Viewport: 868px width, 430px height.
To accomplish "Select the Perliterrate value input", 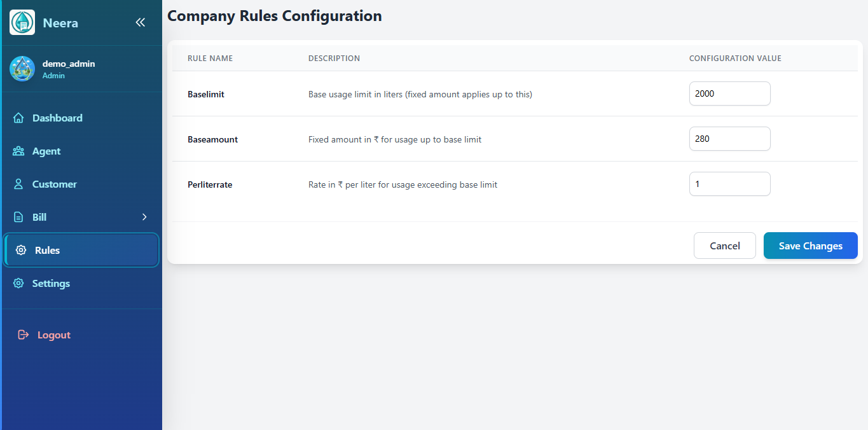I will (729, 184).
